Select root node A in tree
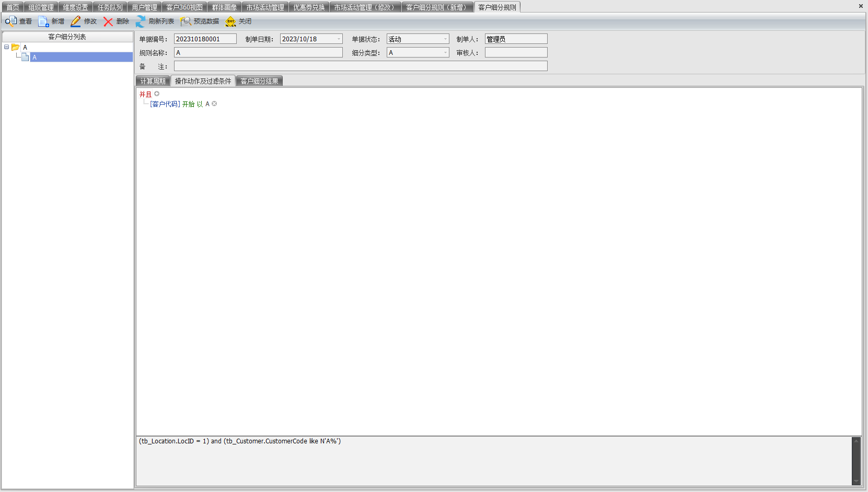 tap(25, 47)
